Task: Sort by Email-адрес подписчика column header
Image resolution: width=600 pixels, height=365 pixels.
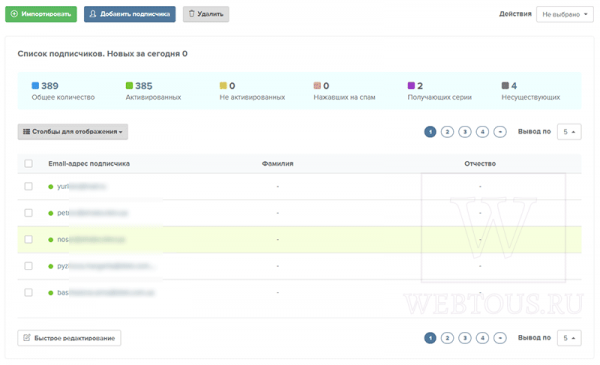Action: tap(89, 164)
